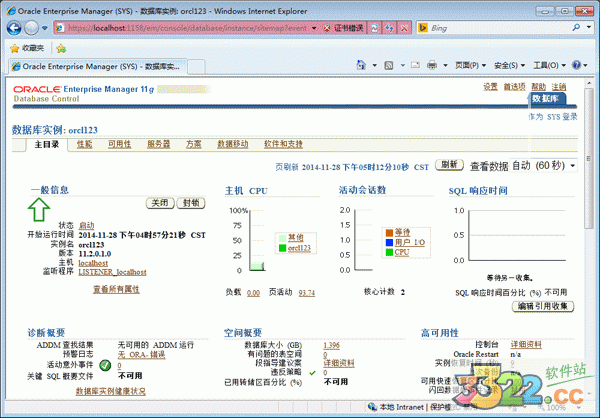The height and width of the screenshot is (418, 600).
Task: Click the certificate error shield indicator
Action: [343, 28]
